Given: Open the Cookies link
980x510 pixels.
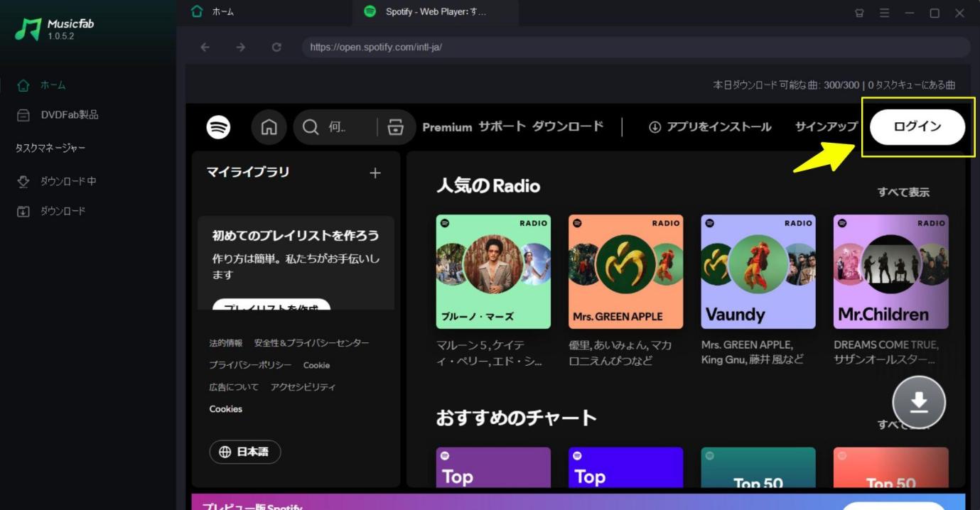Looking at the screenshot, I should 226,409.
